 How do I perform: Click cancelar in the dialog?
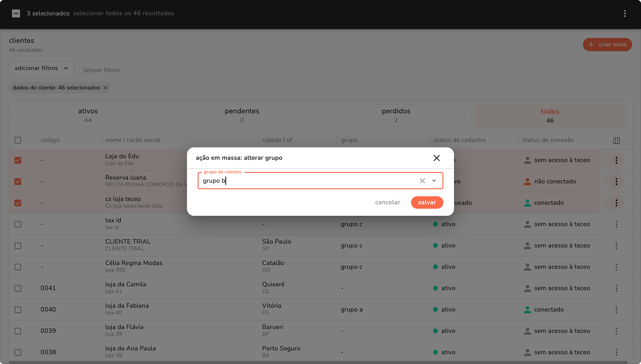[387, 202]
